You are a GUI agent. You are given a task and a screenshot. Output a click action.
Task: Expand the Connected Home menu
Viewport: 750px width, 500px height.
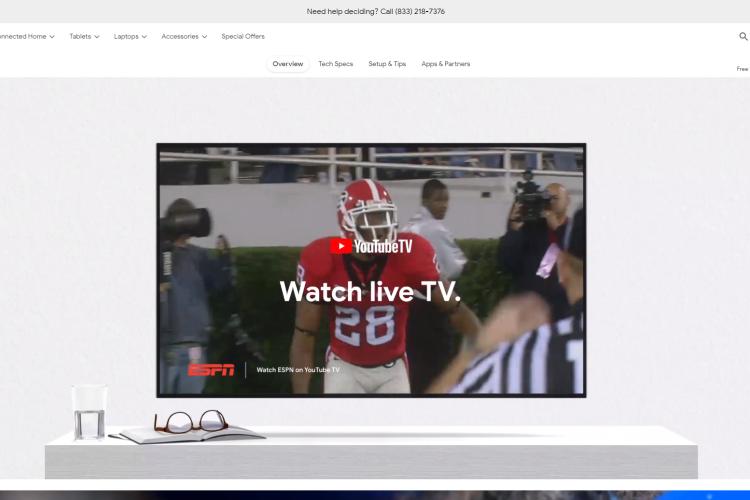[x=27, y=36]
